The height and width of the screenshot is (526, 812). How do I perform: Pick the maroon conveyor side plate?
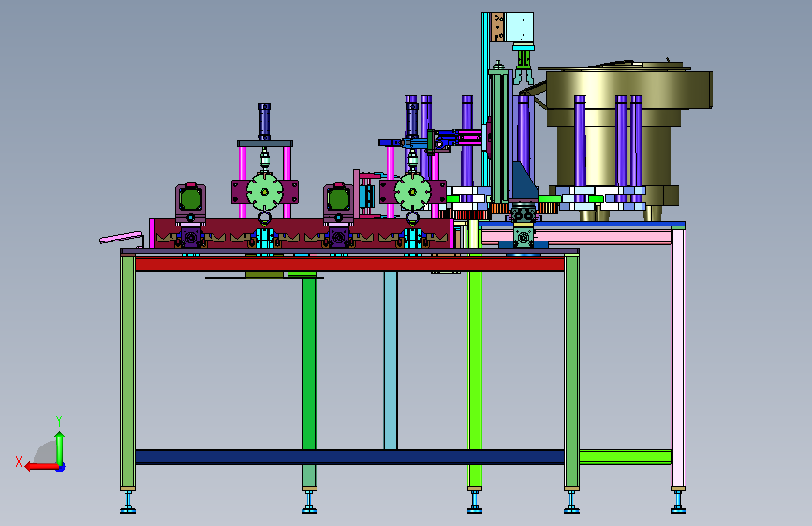(x=302, y=233)
